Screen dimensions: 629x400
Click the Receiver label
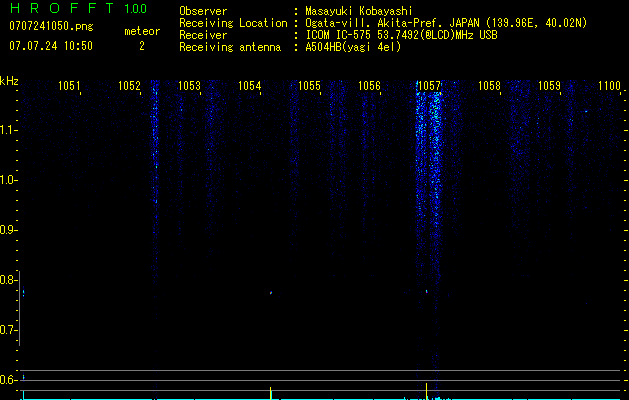[203, 35]
